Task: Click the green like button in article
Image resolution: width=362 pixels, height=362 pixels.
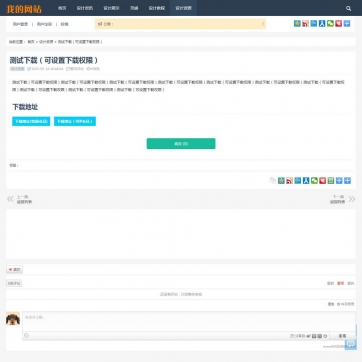Action: [181, 144]
